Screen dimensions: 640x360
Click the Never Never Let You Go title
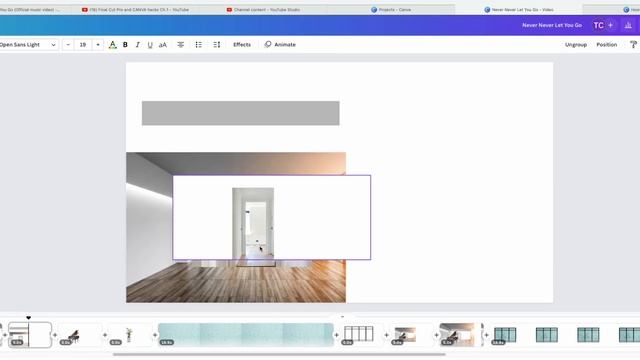pos(552,25)
